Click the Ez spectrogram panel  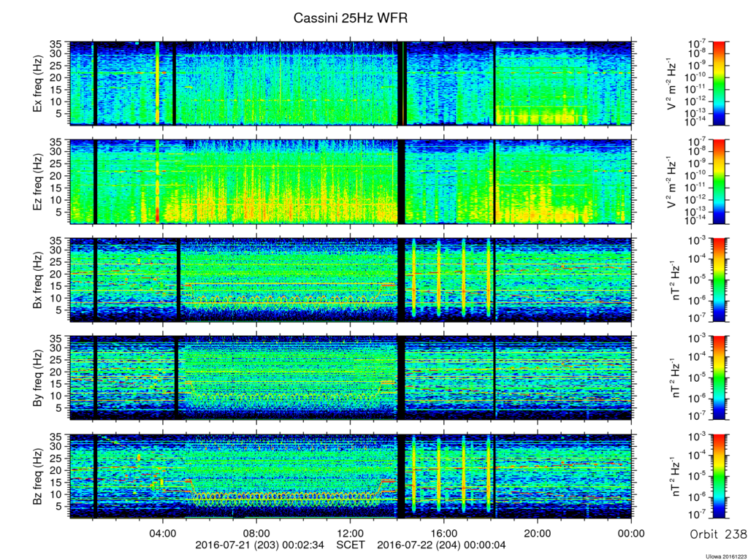point(351,182)
